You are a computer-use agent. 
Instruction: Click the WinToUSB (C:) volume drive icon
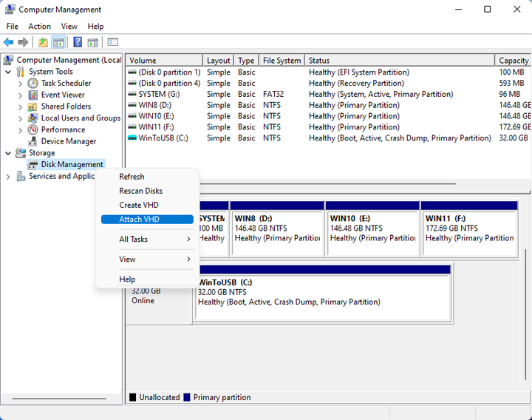pos(132,138)
